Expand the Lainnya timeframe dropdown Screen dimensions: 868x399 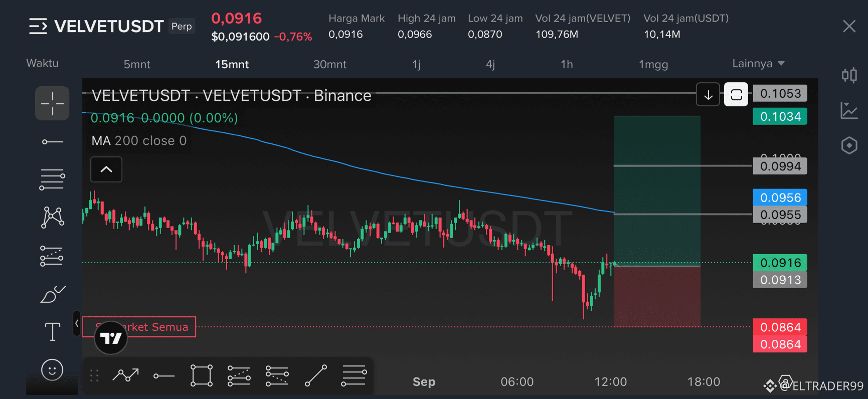pyautogui.click(x=758, y=64)
